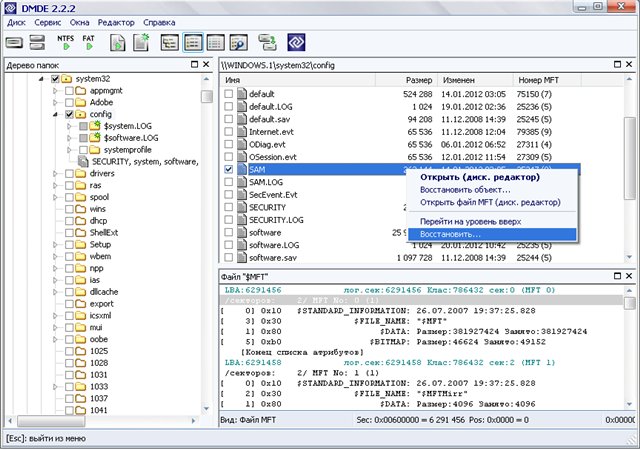The width and height of the screenshot is (640, 450).
Task: Click the SAM file icon
Action: coord(242,169)
